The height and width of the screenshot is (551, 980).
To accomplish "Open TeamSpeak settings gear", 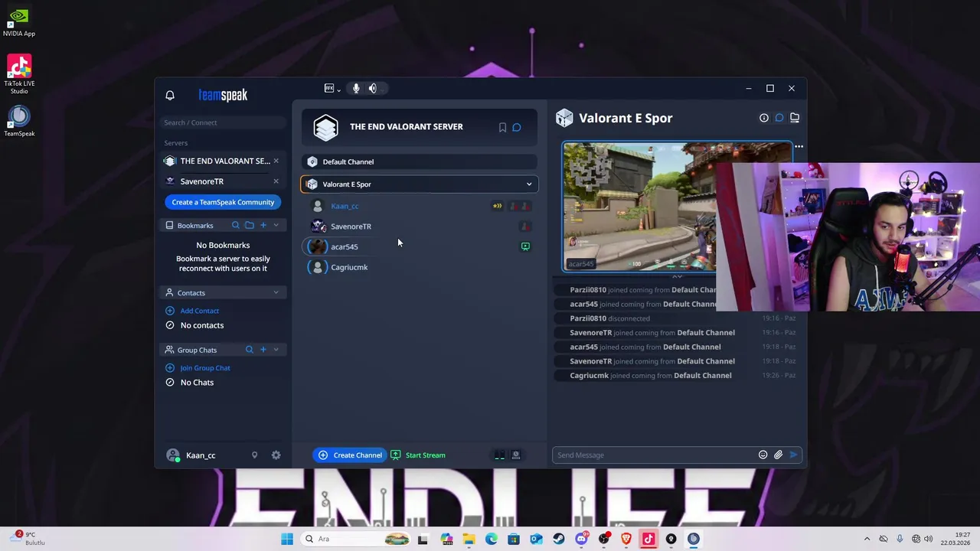I will (276, 455).
